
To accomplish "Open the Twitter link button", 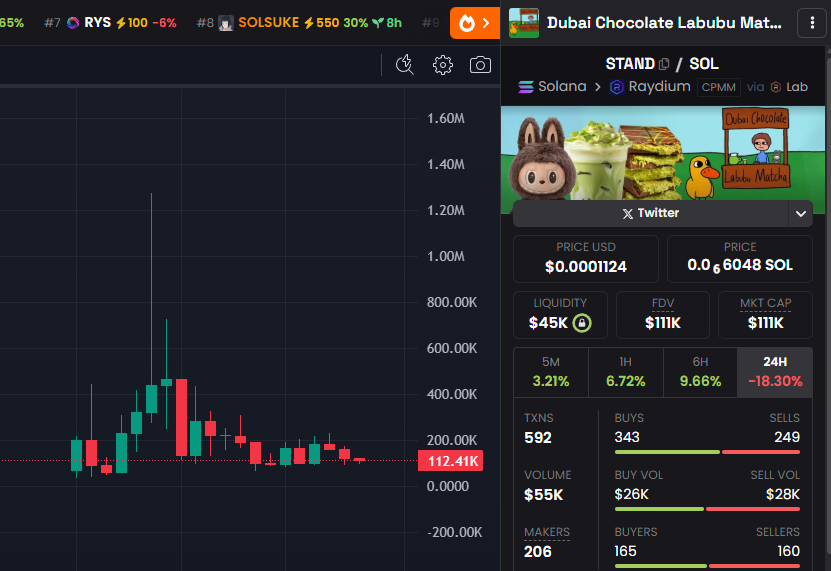I will (x=651, y=213).
